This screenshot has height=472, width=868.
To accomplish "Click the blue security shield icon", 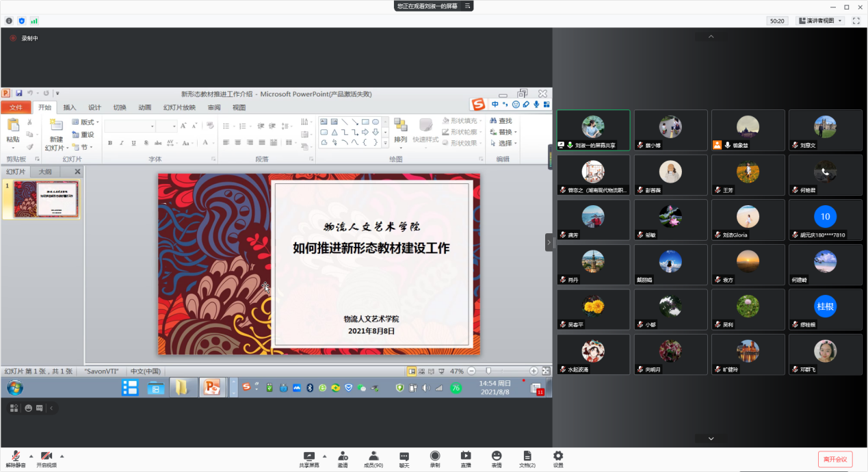I will (21, 21).
